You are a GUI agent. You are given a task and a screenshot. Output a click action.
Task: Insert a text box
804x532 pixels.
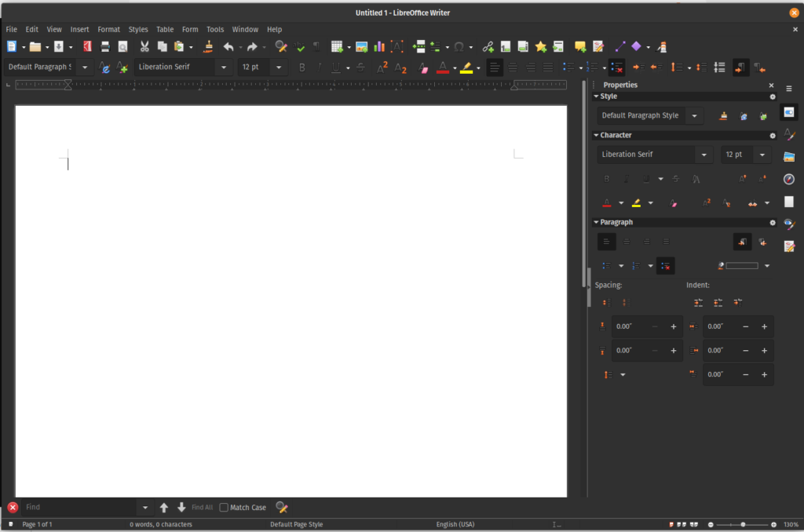397,46
